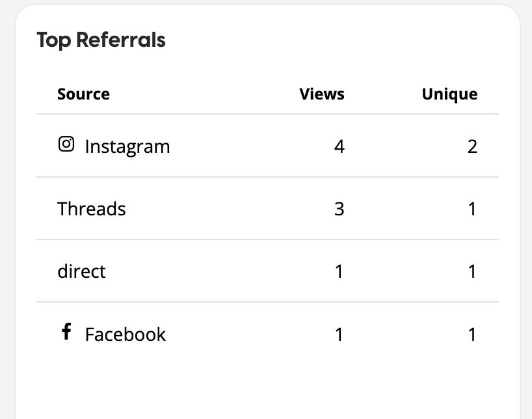Click the direct row unique value
The width and height of the screenshot is (532, 419).
coord(472,271)
